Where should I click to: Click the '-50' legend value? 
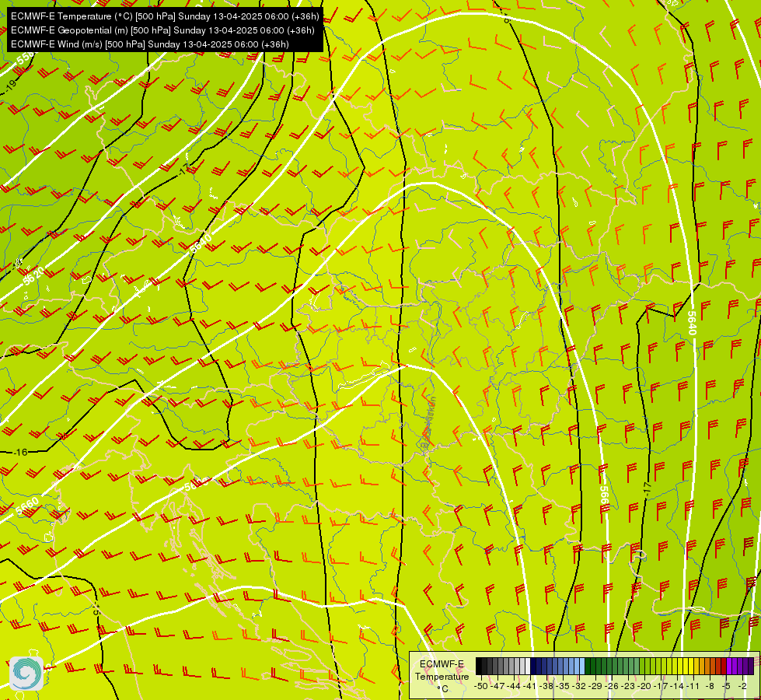481,686
